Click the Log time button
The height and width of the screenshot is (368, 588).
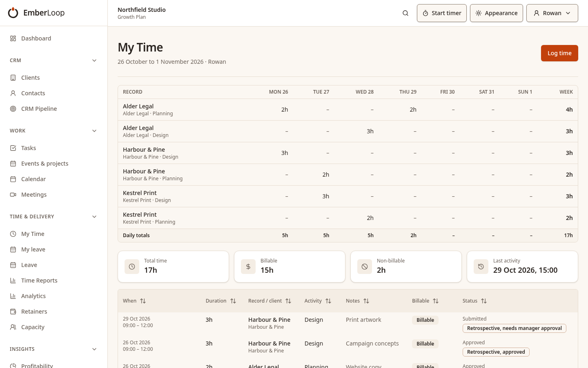tap(559, 53)
